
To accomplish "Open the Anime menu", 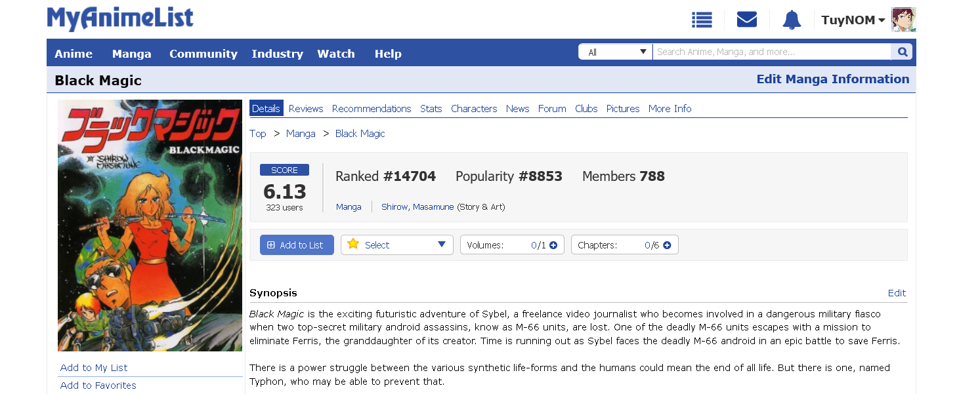I will 74,54.
